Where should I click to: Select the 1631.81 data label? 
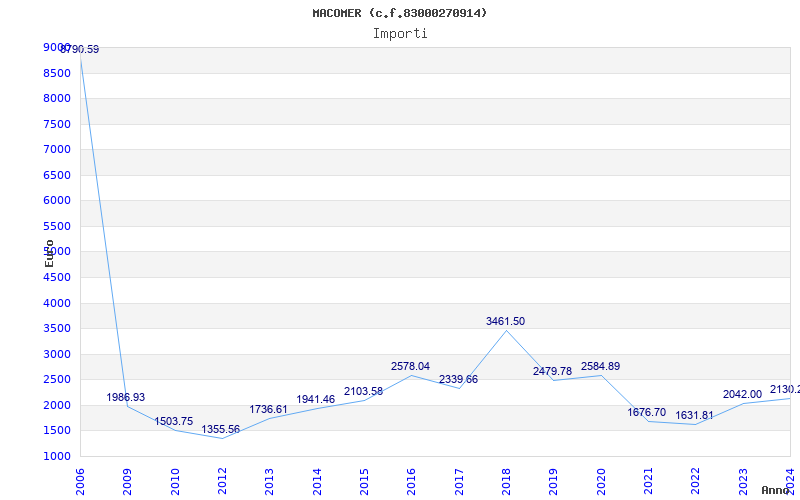(694, 415)
